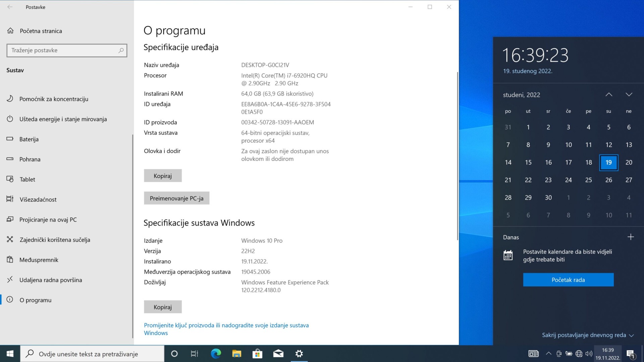Launch Microsoft Edge from taskbar
Screen dimensions: 644x362
coord(216,354)
